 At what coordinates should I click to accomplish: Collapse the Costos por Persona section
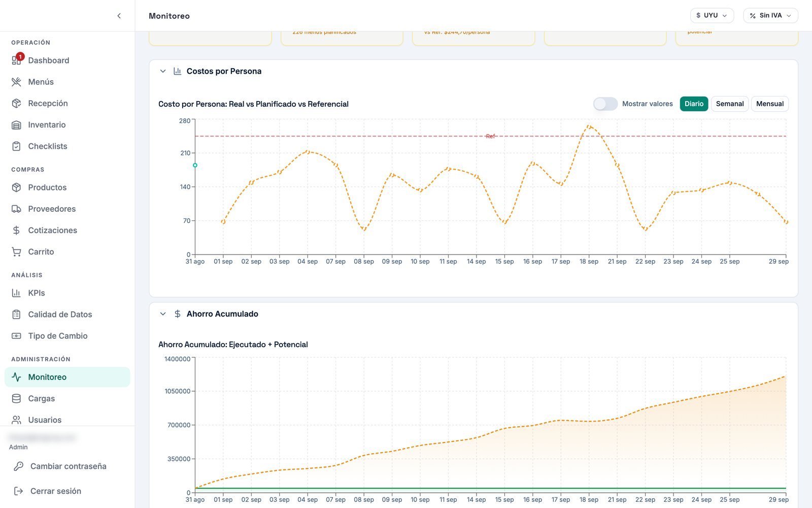(163, 71)
